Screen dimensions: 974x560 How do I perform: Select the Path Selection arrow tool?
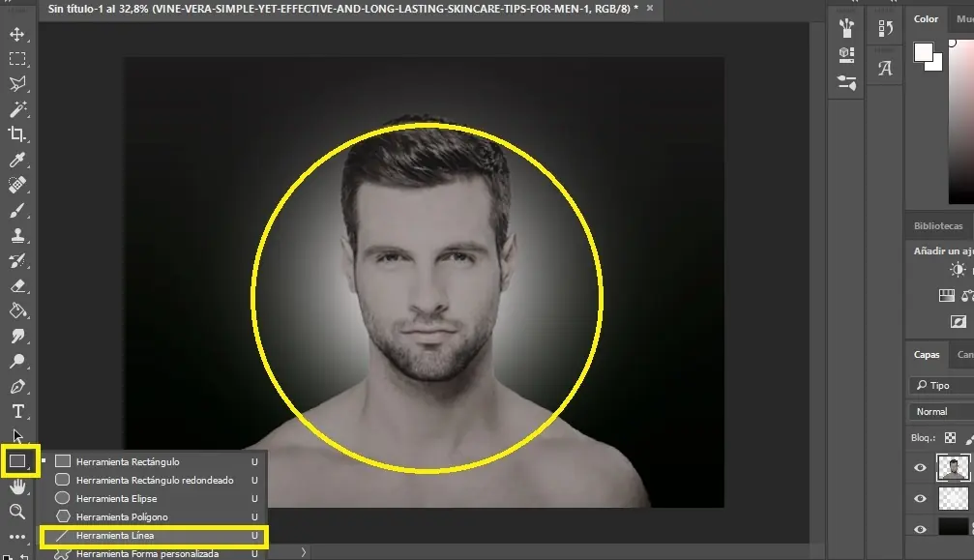pyautogui.click(x=17, y=436)
